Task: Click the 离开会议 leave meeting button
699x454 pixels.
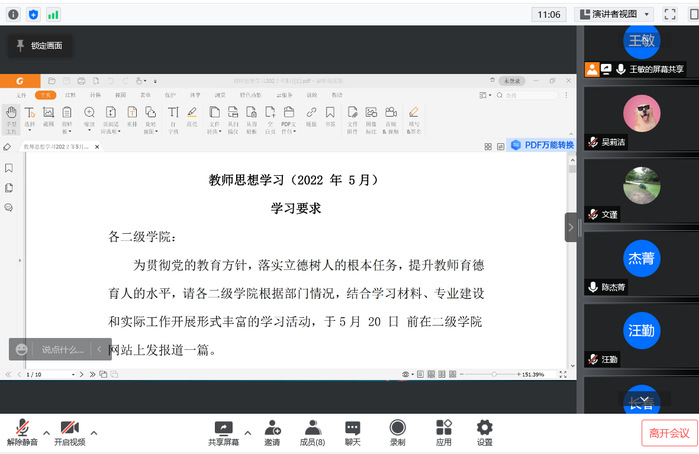Action: [x=669, y=433]
